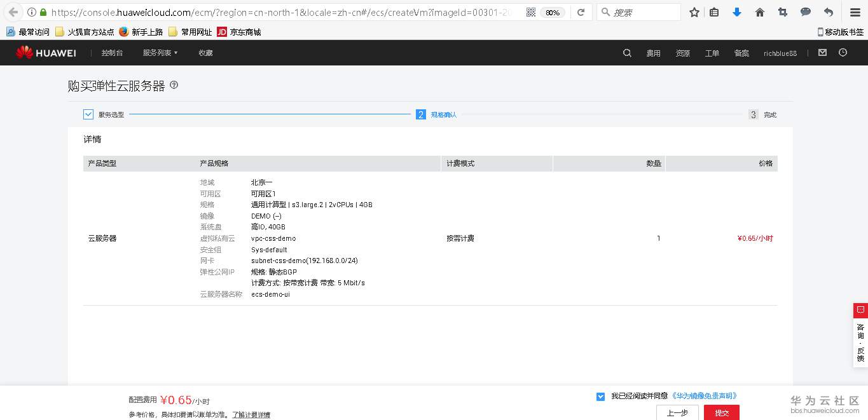Click the 上一步 previous button
This screenshot has width=868, height=420.
[x=677, y=412]
